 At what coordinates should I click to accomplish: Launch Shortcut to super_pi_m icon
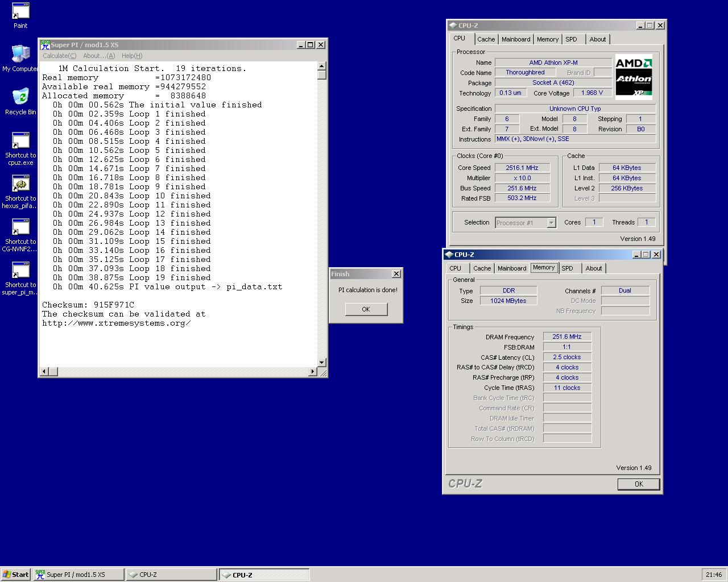pyautogui.click(x=20, y=278)
